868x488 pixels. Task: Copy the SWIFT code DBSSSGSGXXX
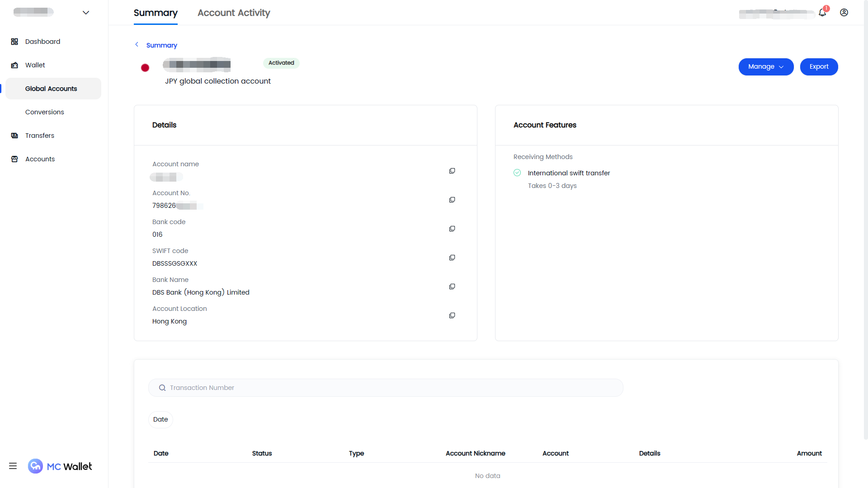coord(452,258)
